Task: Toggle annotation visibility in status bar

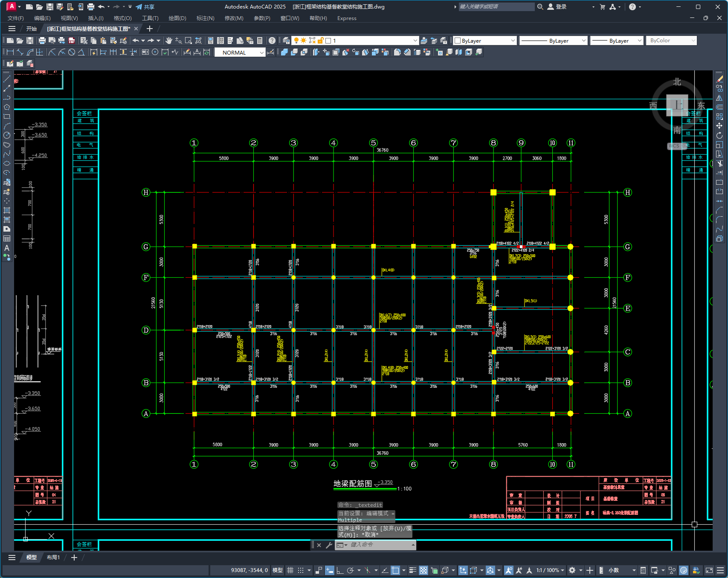Action: [508, 570]
